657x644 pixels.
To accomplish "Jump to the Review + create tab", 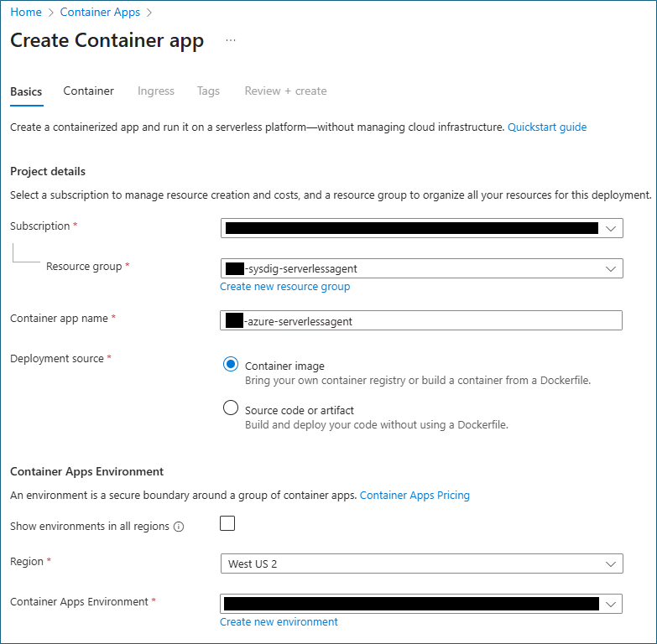I will pyautogui.click(x=285, y=91).
